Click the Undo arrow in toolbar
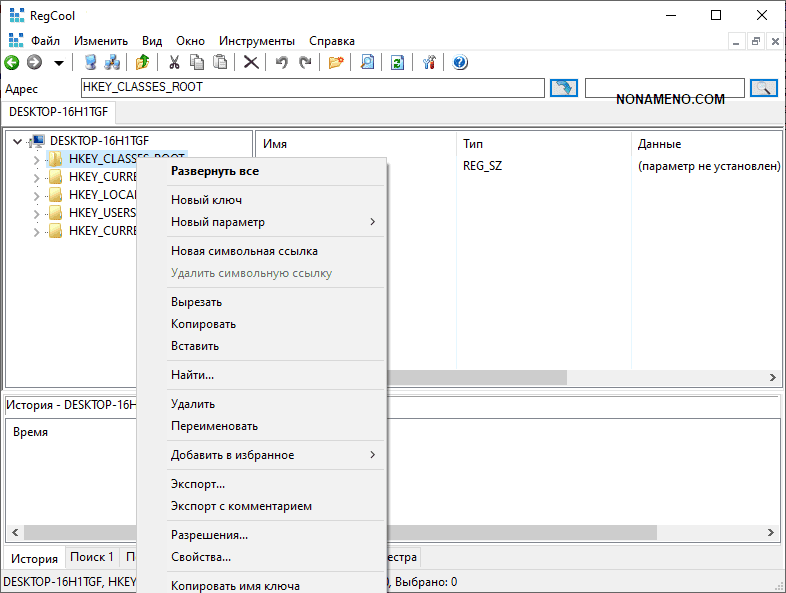Viewport: 786px width, 593px height. [x=282, y=62]
